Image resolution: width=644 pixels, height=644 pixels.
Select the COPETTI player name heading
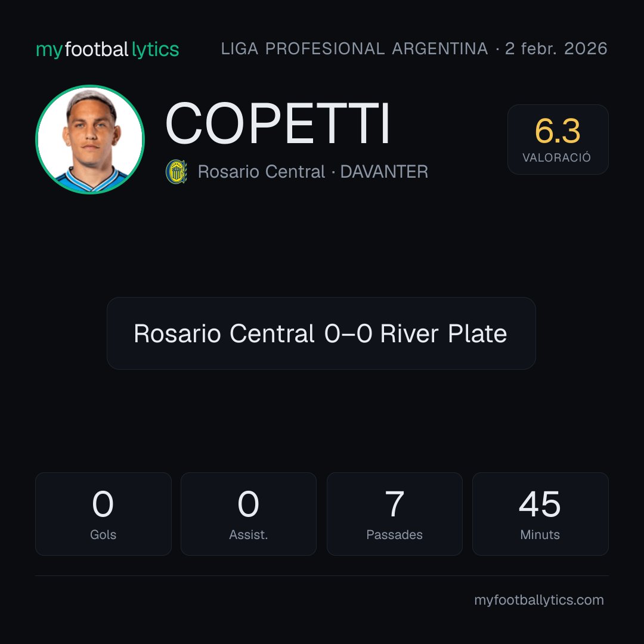coord(277,123)
